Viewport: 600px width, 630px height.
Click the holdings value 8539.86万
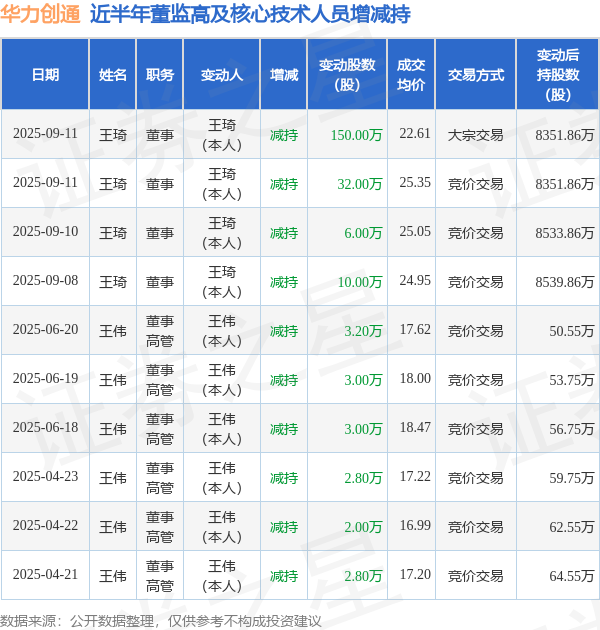pos(565,282)
